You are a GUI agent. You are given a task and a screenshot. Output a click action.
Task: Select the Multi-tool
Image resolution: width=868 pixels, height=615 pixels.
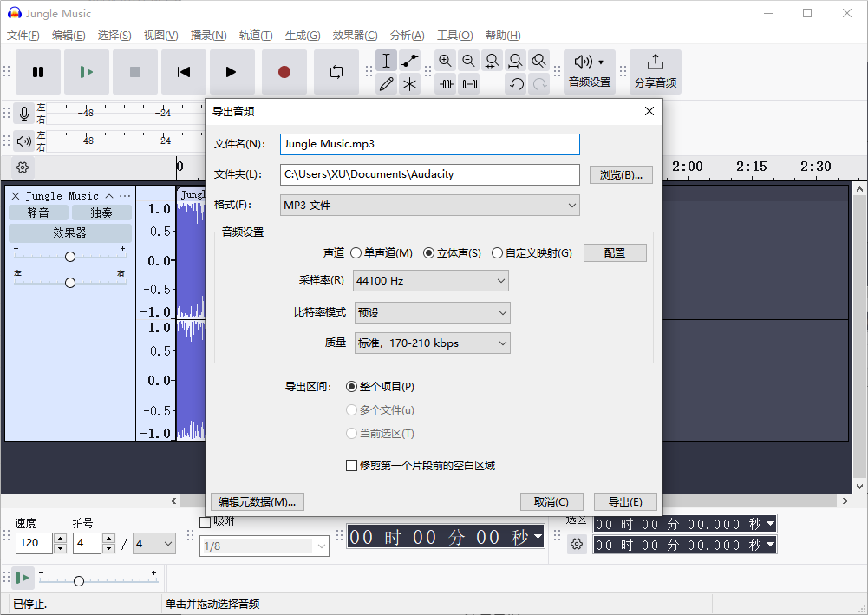[x=409, y=83]
